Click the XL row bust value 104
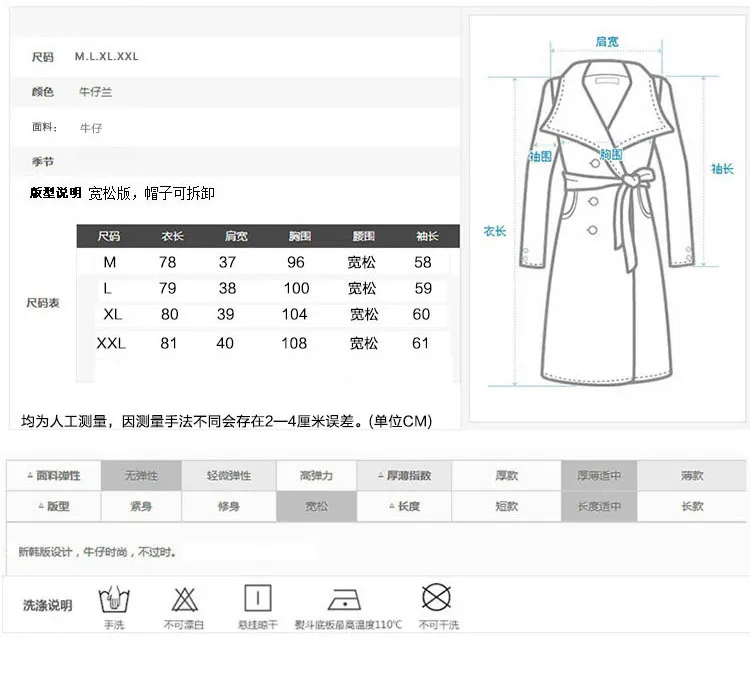 (x=294, y=314)
